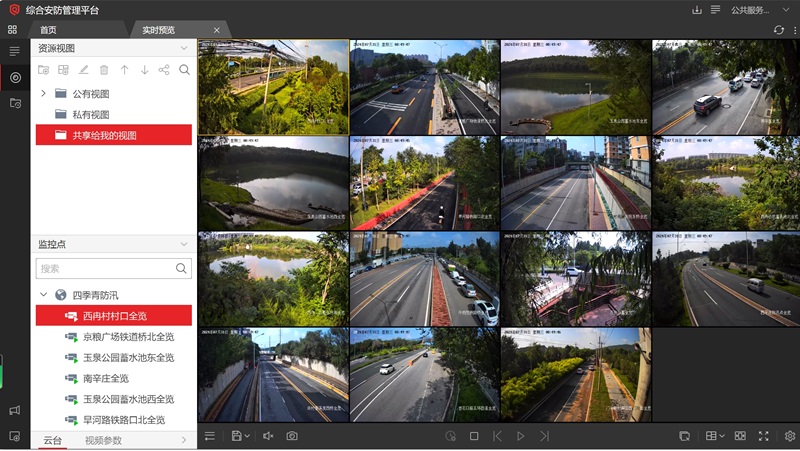Image resolution: width=800 pixels, height=451 pixels.
Task: Collapse the 资源视图 panel
Action: coord(183,48)
